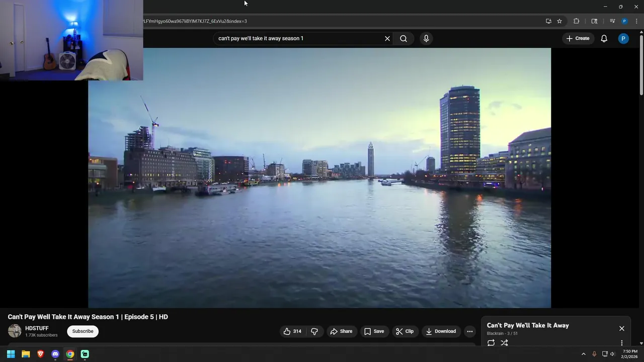This screenshot has width=644, height=362.
Task: Save video to a playlist
Action: [374, 331]
